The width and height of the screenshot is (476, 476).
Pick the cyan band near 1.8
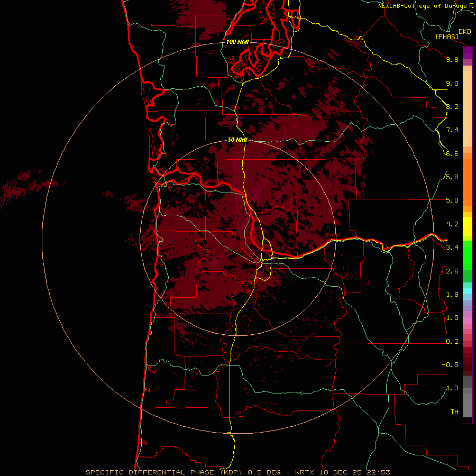467,291
